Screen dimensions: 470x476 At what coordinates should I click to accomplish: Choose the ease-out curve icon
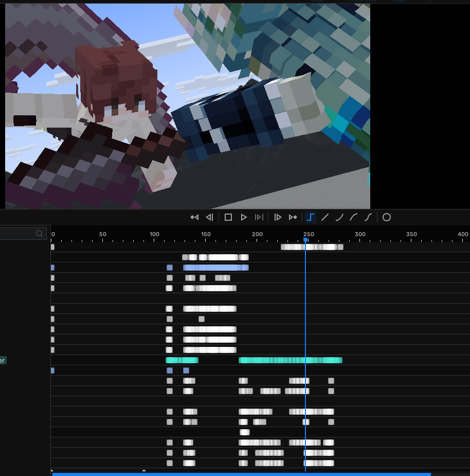pos(353,217)
